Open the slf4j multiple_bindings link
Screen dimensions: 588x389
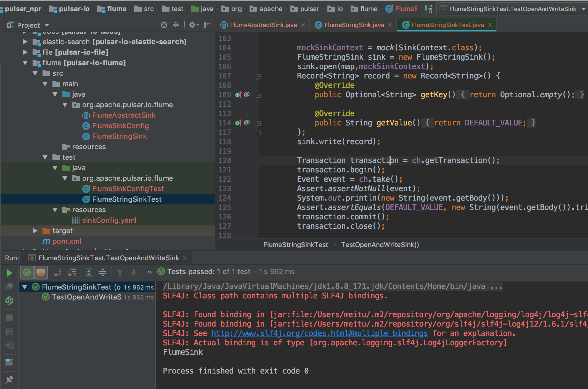[320, 333]
